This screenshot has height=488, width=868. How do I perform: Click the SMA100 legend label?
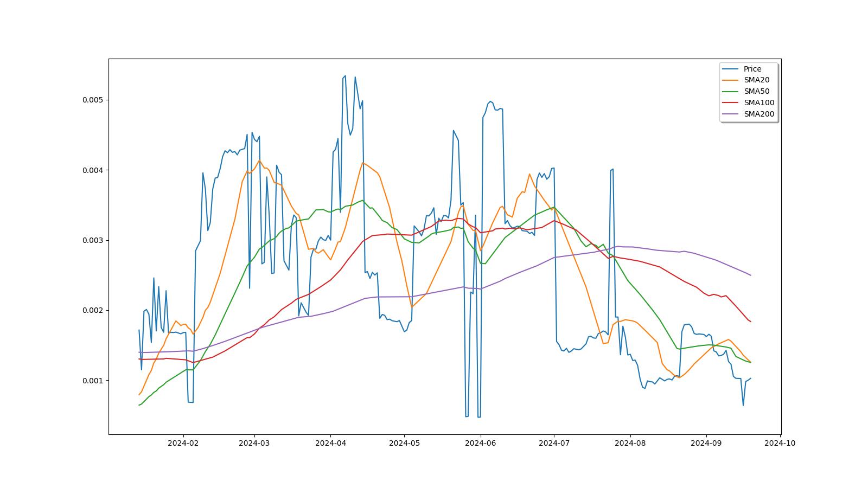coord(759,103)
